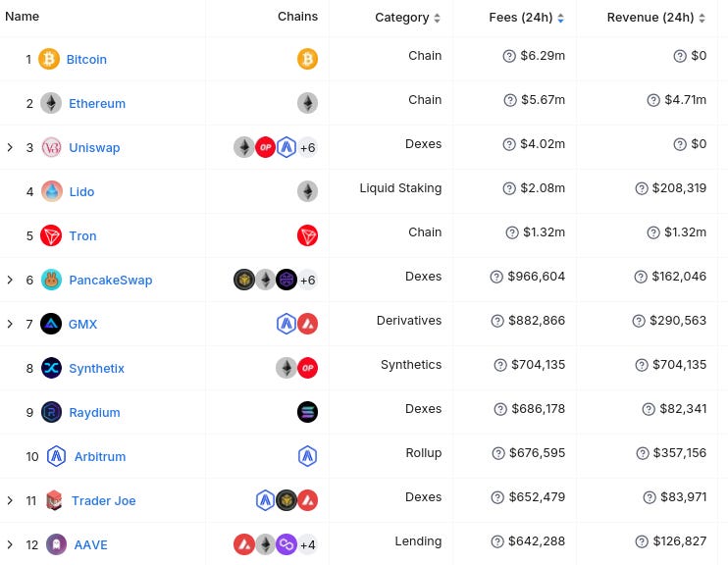Image resolution: width=728 pixels, height=565 pixels.
Task: Open the GMX link
Action: [x=82, y=324]
